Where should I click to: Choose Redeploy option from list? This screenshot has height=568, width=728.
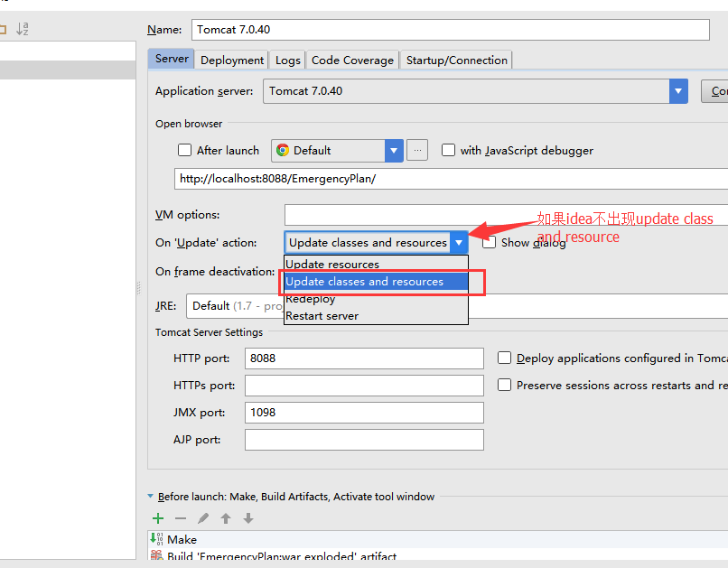(x=376, y=299)
